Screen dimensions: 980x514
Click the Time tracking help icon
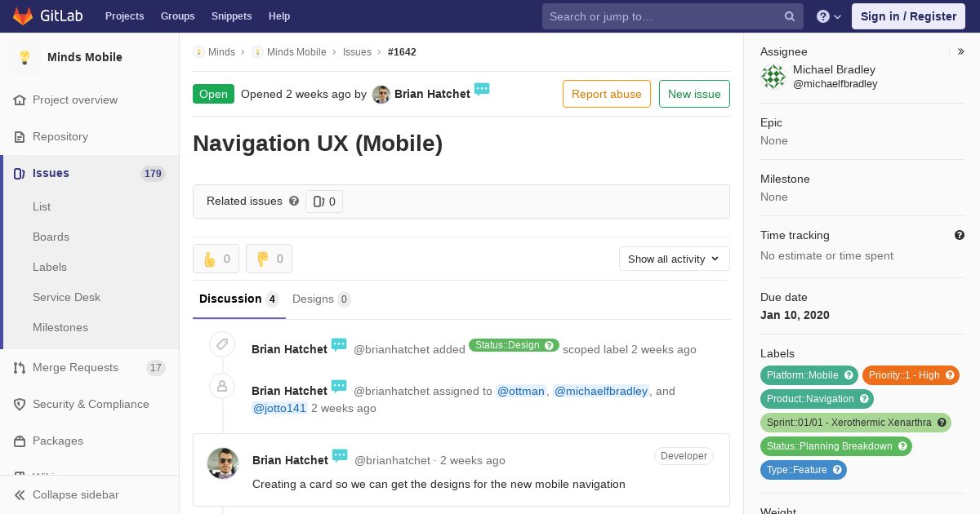pos(960,235)
